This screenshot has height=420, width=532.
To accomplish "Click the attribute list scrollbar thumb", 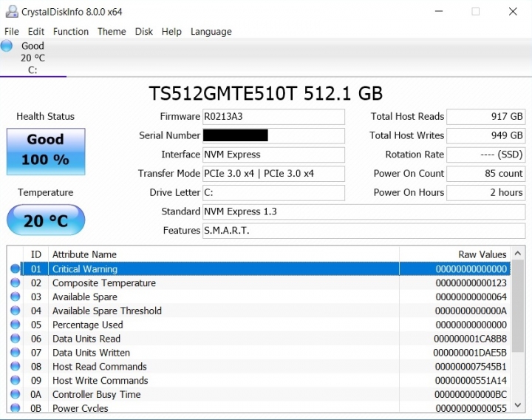I will coord(518,306).
